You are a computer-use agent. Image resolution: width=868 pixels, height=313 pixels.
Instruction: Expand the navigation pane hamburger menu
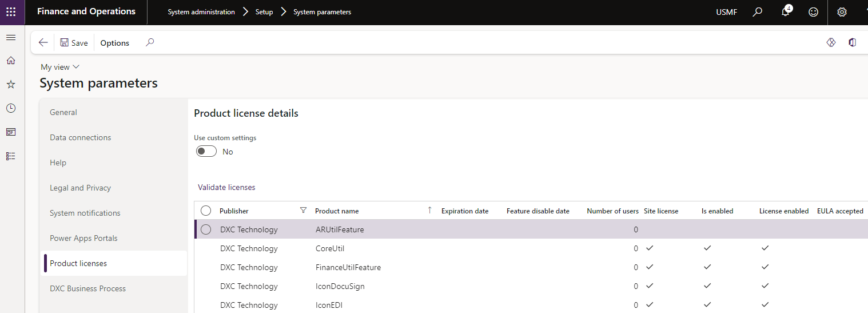[x=11, y=37]
